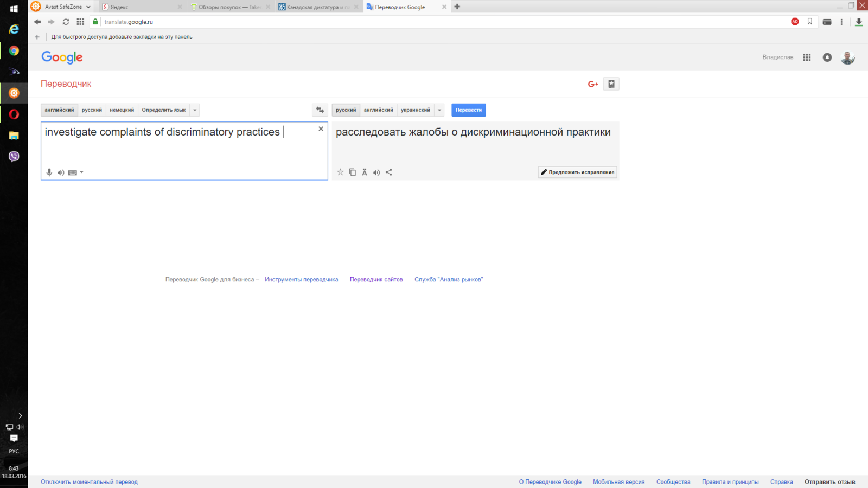Expand the target language dropdown arrow
The image size is (868, 488).
(x=439, y=110)
